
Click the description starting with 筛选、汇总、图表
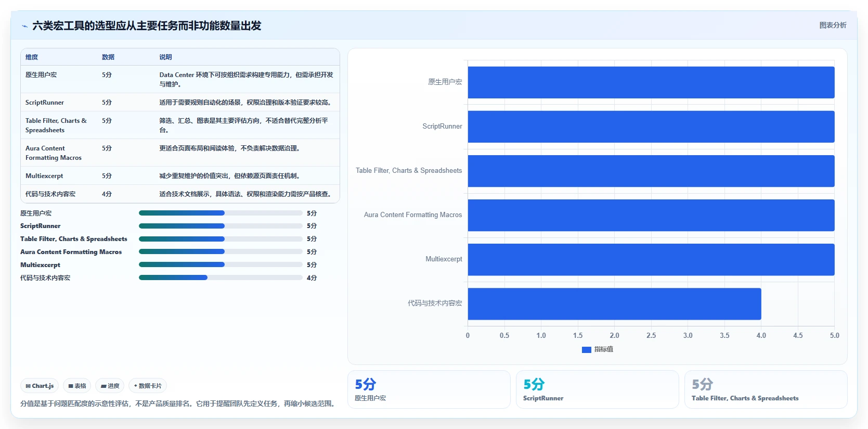tap(243, 125)
